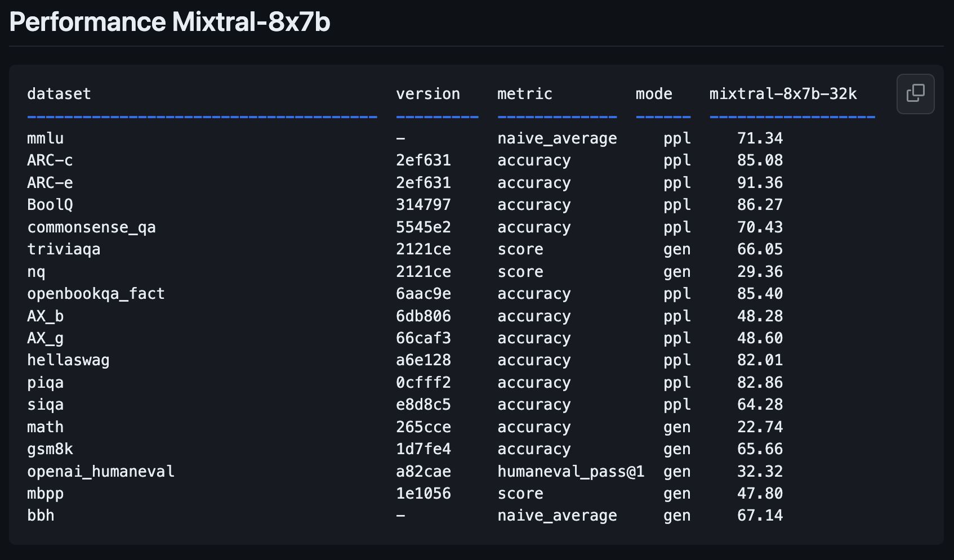
Task: Click the hellaswag dataset name
Action: 68,360
